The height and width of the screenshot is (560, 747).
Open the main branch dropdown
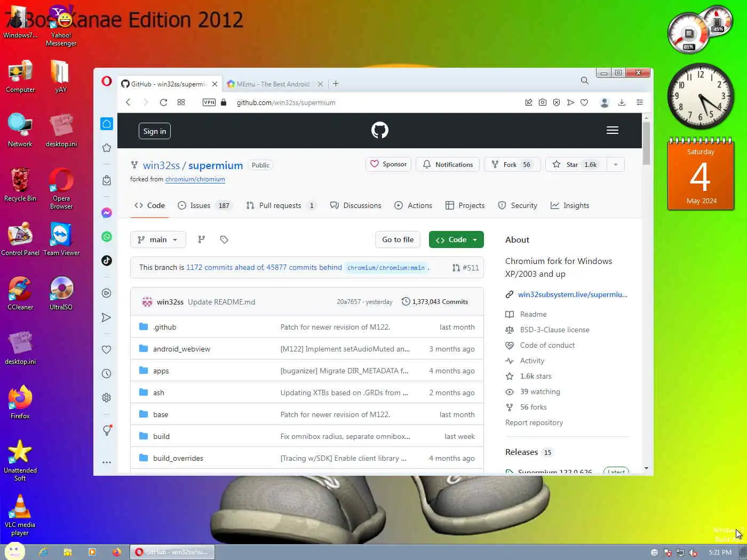[x=158, y=239]
